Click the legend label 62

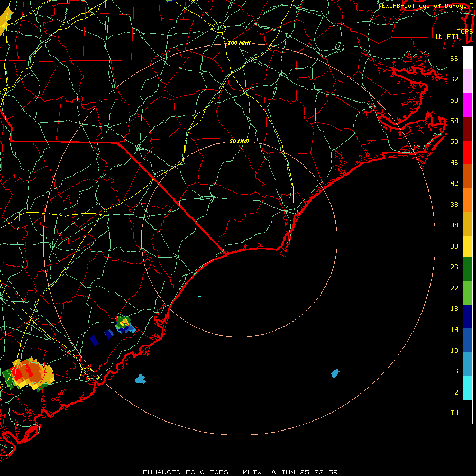click(454, 79)
